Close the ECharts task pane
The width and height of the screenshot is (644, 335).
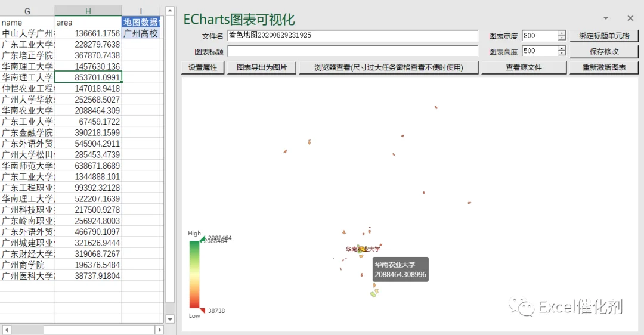point(630,18)
